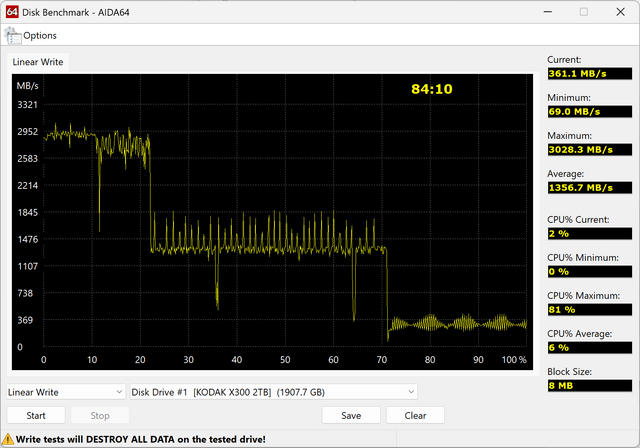Click the Clear button

tap(415, 415)
